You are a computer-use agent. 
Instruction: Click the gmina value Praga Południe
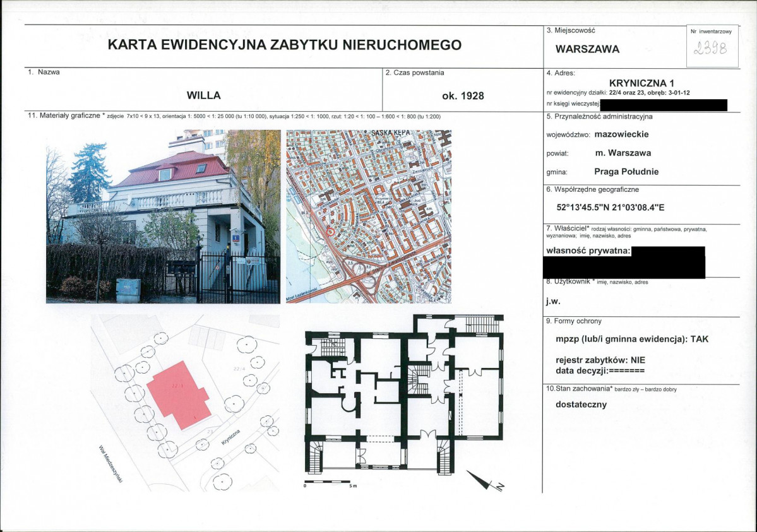[626, 172]
